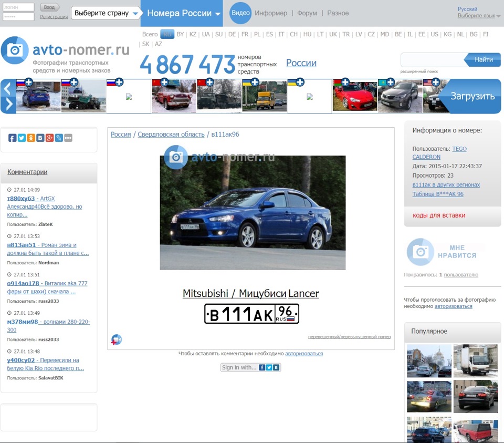Click the коды для вставки link
This screenshot has height=443, width=504.
[439, 215]
